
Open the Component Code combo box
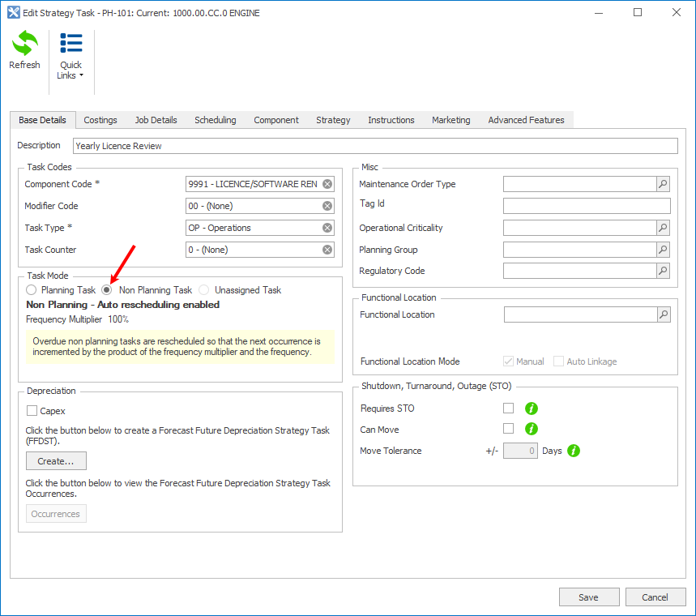(259, 184)
